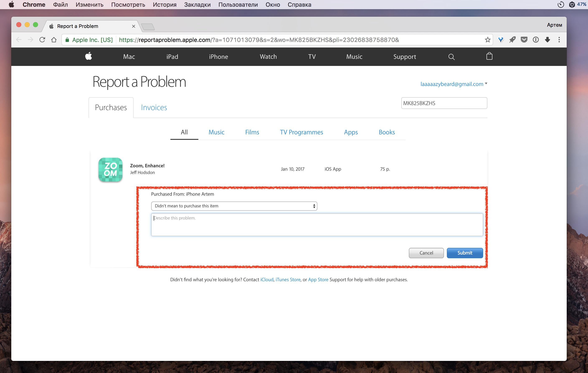Click the browser back arrow
Screen dimensions: 588x373
19,40
